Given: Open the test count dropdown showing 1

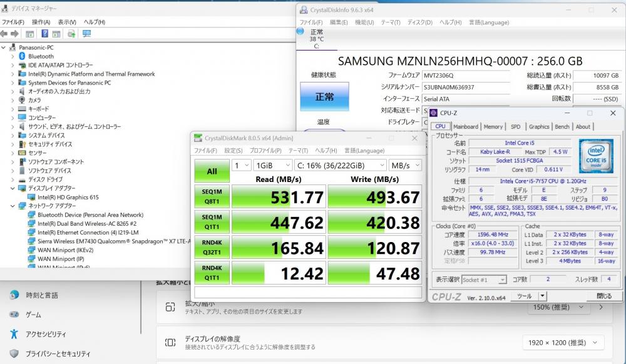Looking at the screenshot, I should click(x=242, y=165).
